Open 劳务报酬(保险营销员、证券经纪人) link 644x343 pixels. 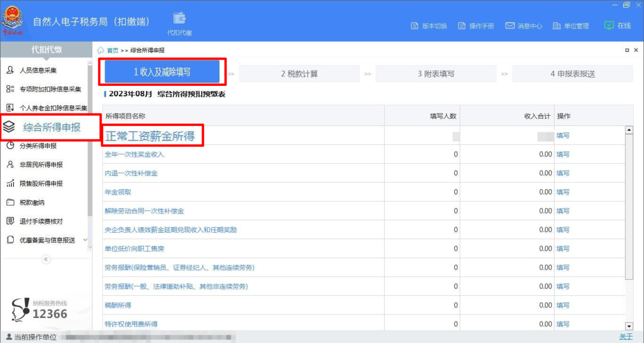(179, 268)
